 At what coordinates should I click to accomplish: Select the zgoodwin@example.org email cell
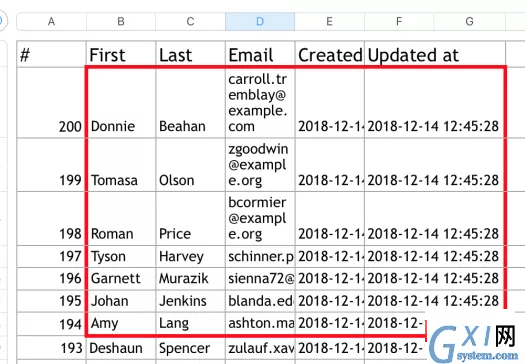[260, 165]
